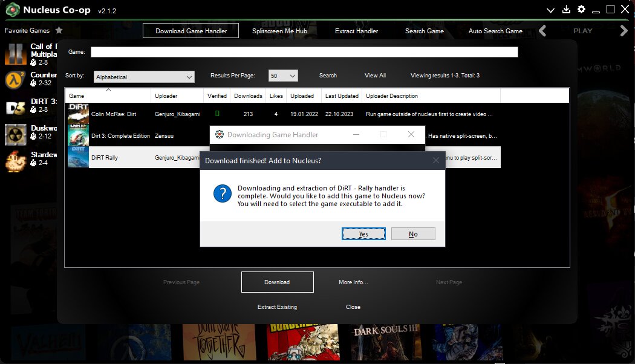This screenshot has height=364, width=635.
Task: Click Yes to add game to Nucleus
Action: tap(363, 234)
